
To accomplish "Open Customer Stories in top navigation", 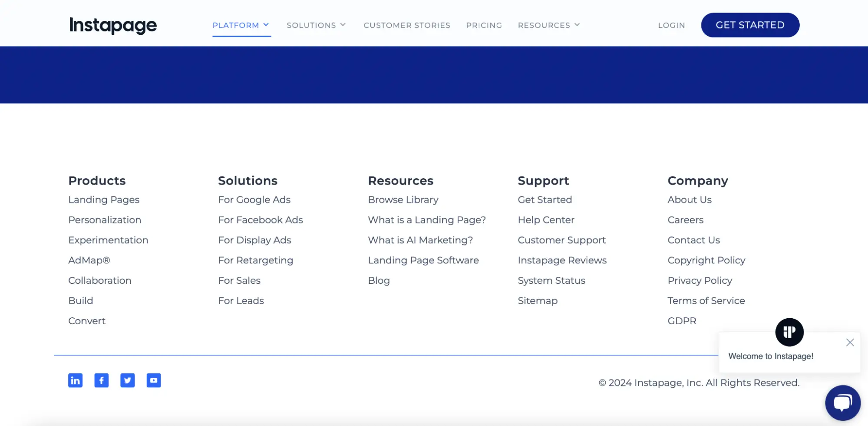I will click(x=407, y=25).
